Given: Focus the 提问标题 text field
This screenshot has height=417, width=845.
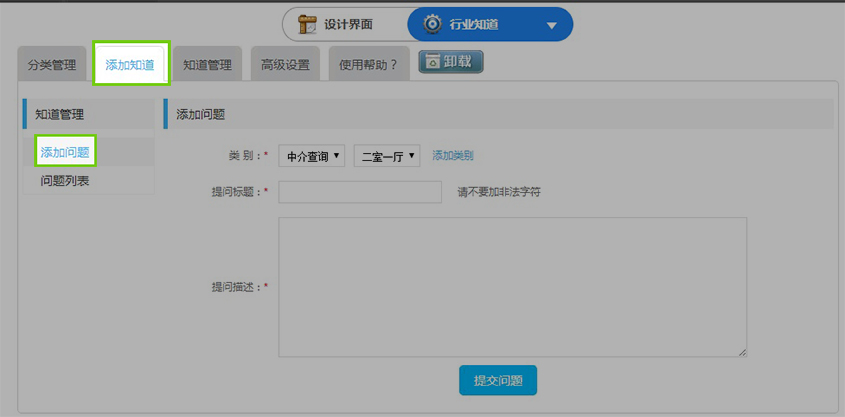Looking at the screenshot, I should [359, 191].
